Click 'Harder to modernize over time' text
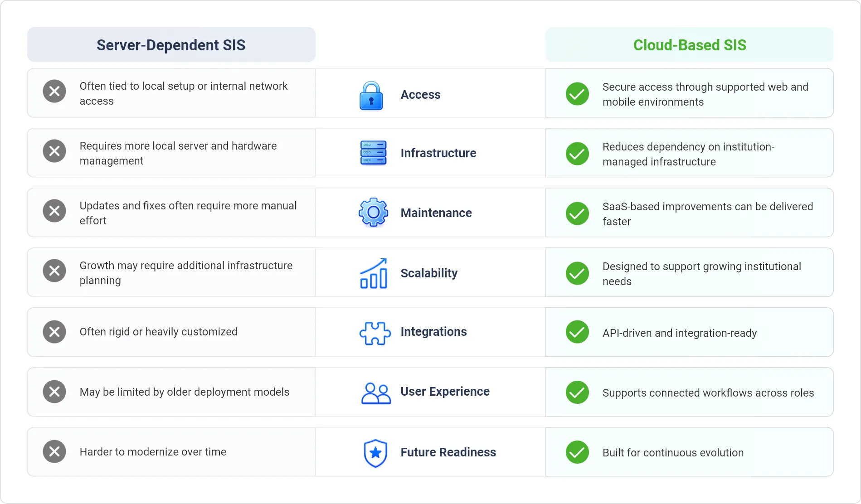This screenshot has width=861, height=504. coord(153,452)
